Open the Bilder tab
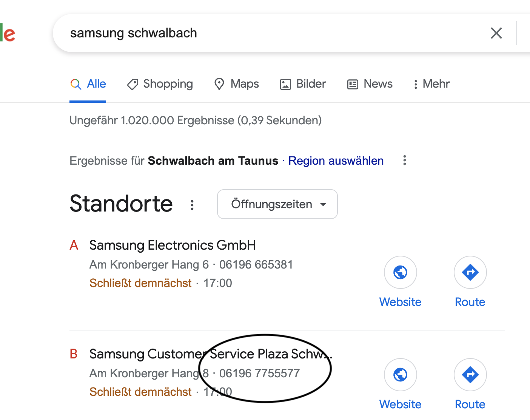 pyautogui.click(x=303, y=84)
